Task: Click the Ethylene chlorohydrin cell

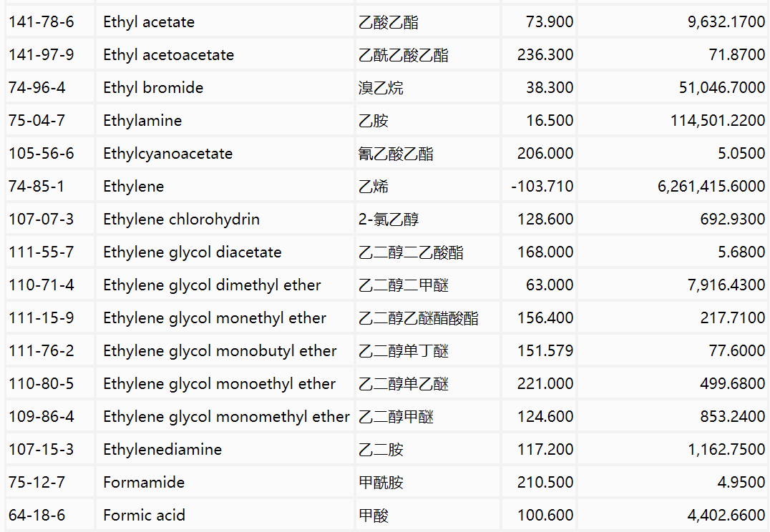Action: click(181, 220)
